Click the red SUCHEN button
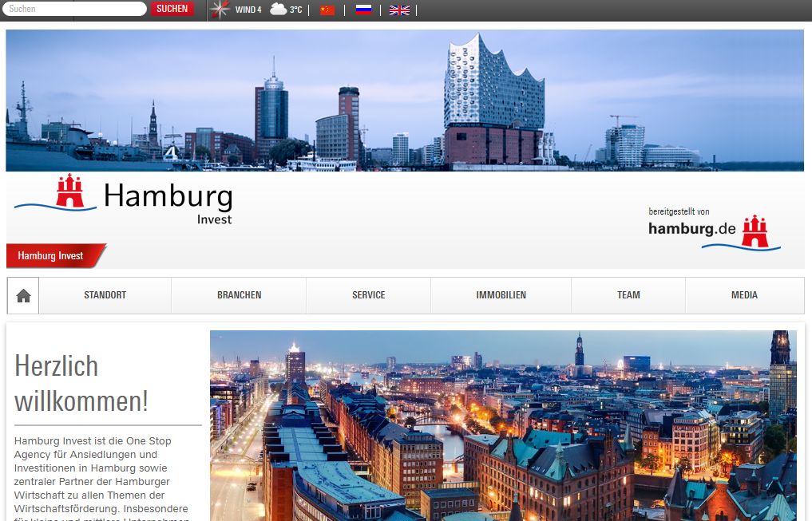The height and width of the screenshot is (521, 812). click(x=172, y=9)
